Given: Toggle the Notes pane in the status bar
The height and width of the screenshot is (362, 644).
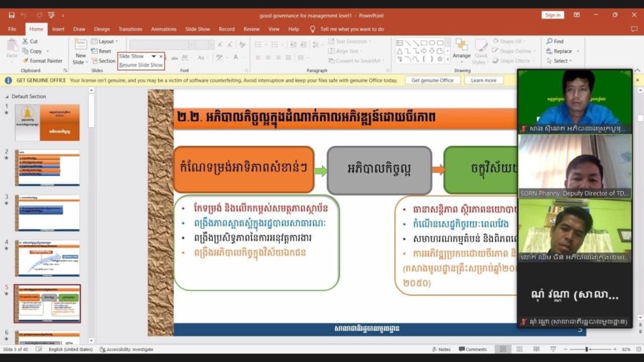Looking at the screenshot, I should pyautogui.click(x=441, y=349).
